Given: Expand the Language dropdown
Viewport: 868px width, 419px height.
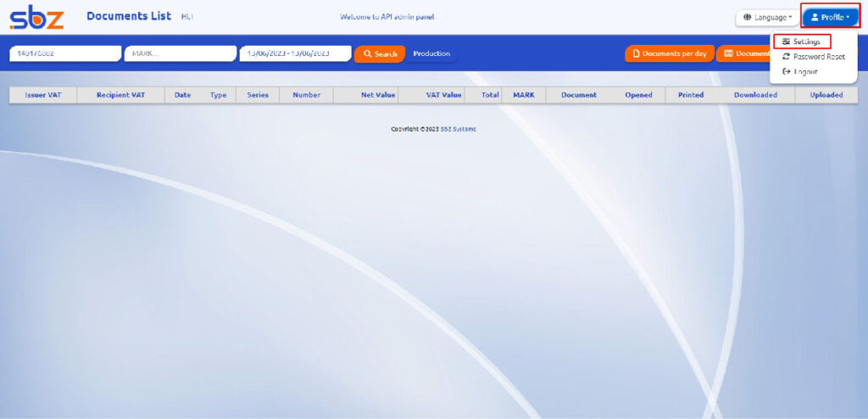Looking at the screenshot, I should tap(766, 17).
